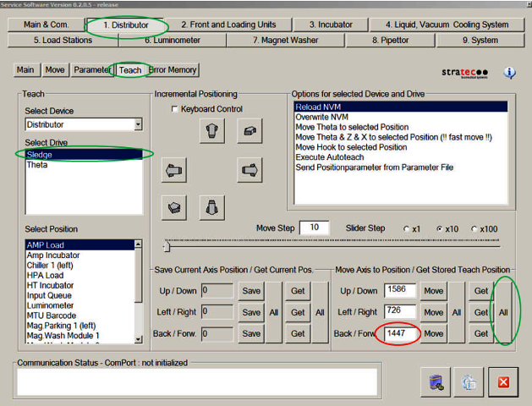
Task: Click the backward arrow positioning button (upper right)
Action: click(248, 130)
